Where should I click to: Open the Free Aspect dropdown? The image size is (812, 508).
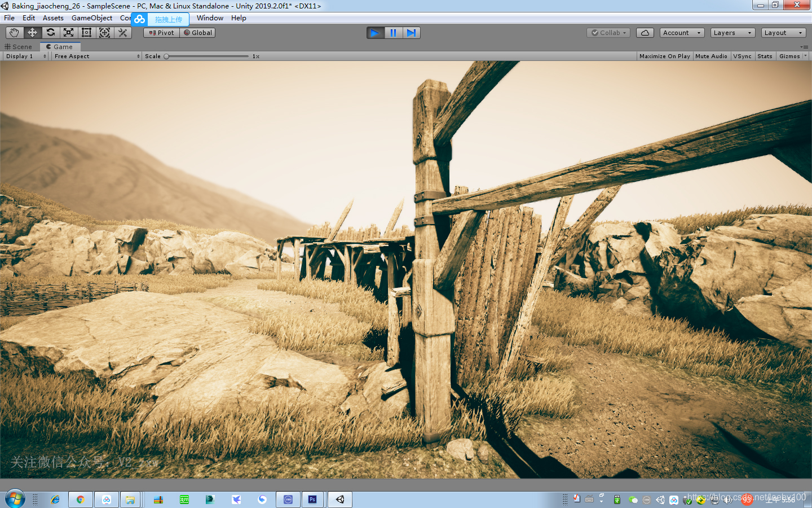(x=97, y=56)
